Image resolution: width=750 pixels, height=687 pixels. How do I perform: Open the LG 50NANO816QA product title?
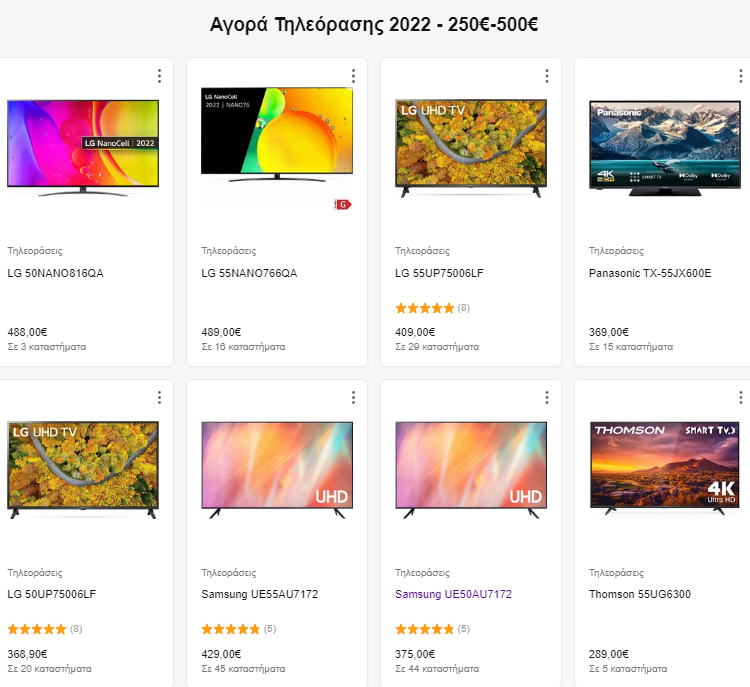point(55,273)
